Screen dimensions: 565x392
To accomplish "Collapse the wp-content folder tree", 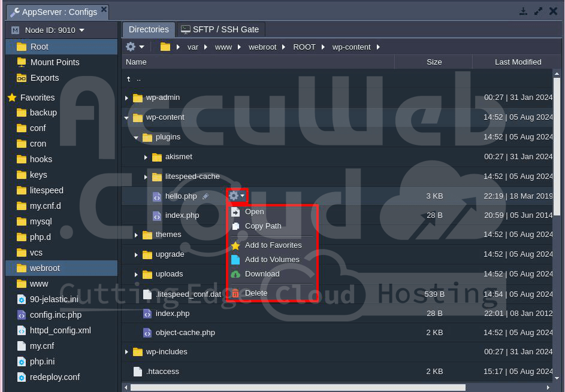I will [x=126, y=118].
